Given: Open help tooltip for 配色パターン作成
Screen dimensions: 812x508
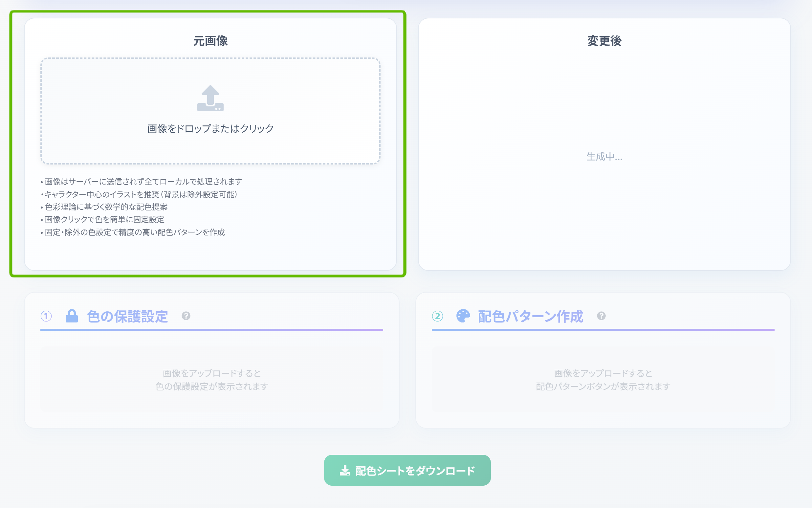Looking at the screenshot, I should point(601,316).
